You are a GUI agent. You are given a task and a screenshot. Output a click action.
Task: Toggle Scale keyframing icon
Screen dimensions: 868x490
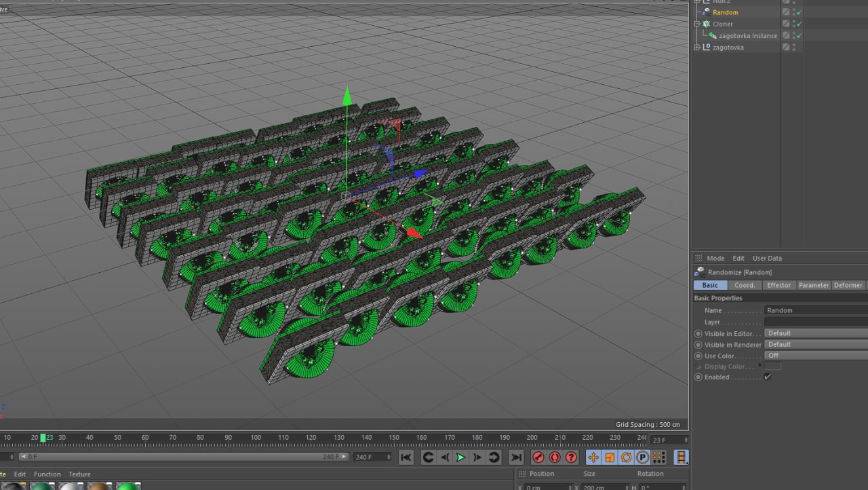pyautogui.click(x=610, y=457)
